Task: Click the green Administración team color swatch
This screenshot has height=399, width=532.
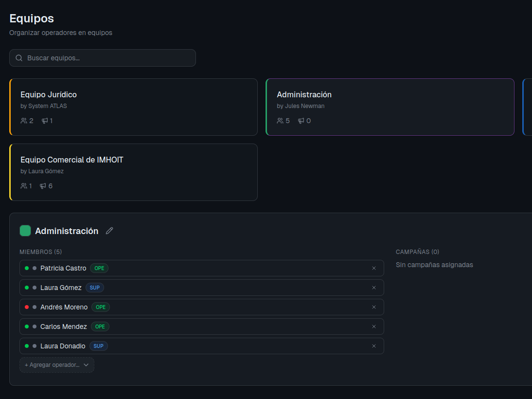Action: [25, 231]
